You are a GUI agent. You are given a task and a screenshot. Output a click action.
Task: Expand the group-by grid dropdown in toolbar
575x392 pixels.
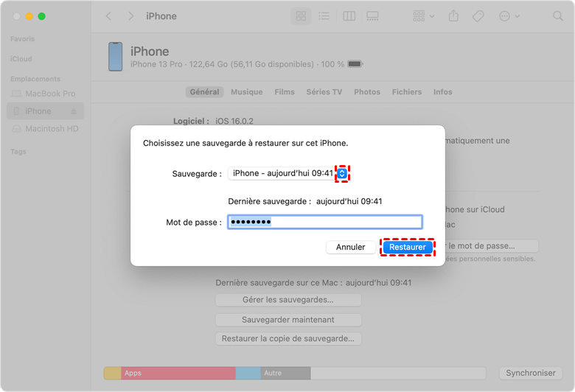click(424, 16)
